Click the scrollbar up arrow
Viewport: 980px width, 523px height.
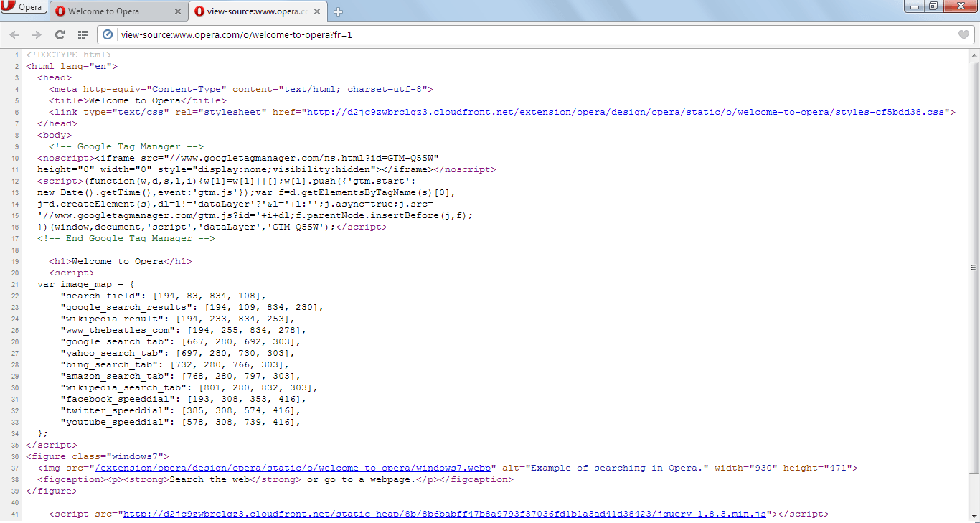(x=974, y=55)
